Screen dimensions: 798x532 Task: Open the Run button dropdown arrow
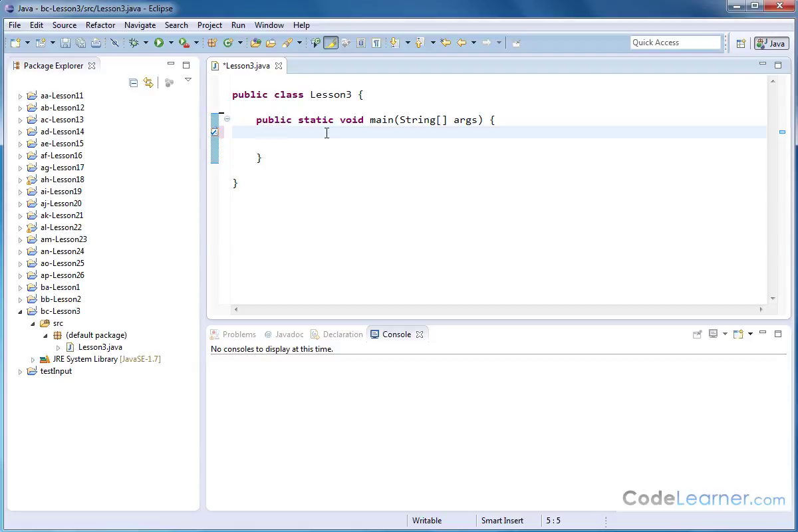pos(170,43)
